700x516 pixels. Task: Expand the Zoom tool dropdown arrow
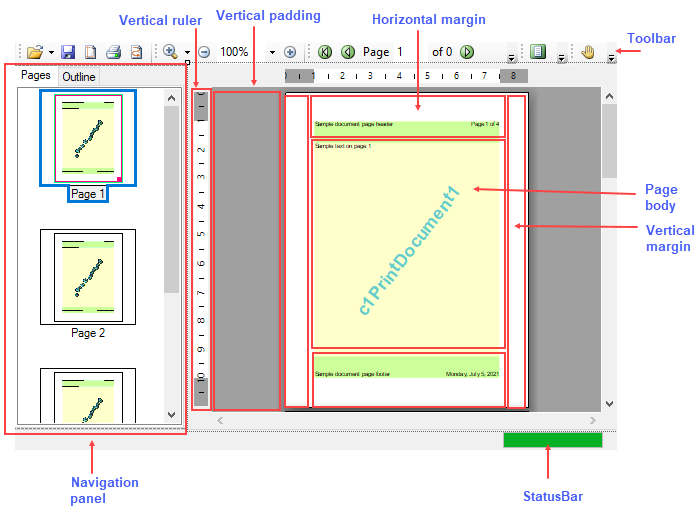pos(187,52)
